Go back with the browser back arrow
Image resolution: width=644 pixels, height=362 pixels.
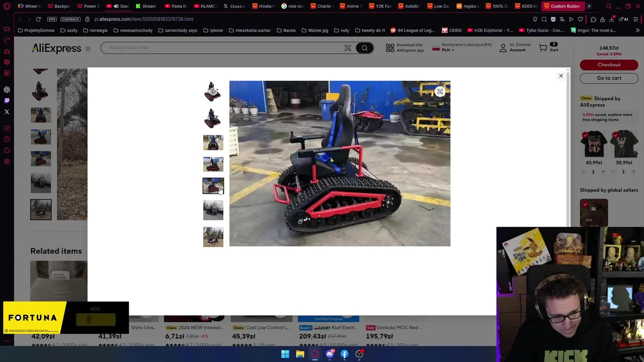20,19
